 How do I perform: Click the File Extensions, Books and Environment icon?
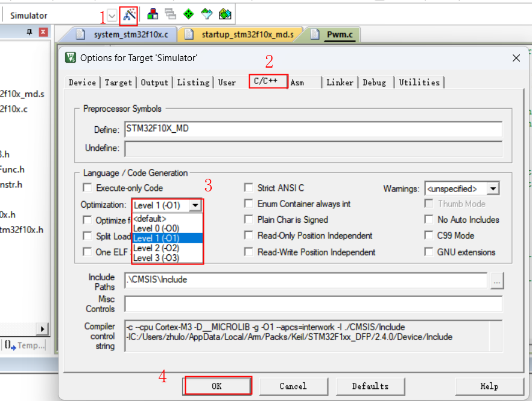[x=153, y=14]
